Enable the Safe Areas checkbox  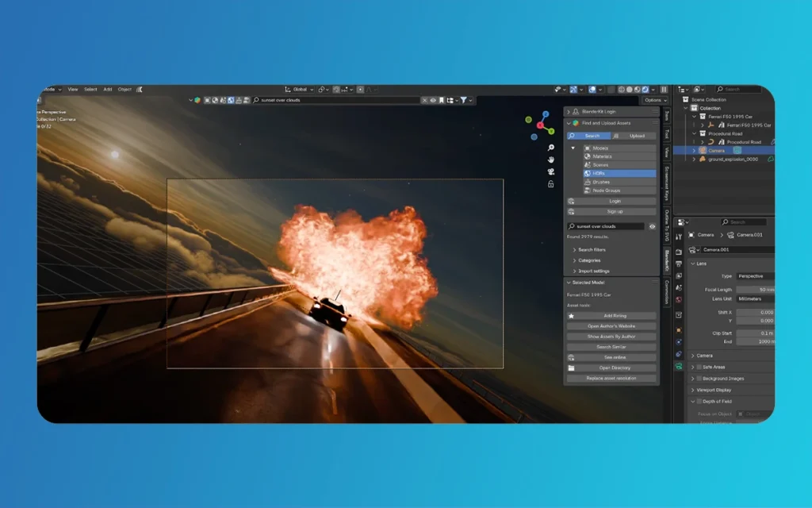[699, 367]
